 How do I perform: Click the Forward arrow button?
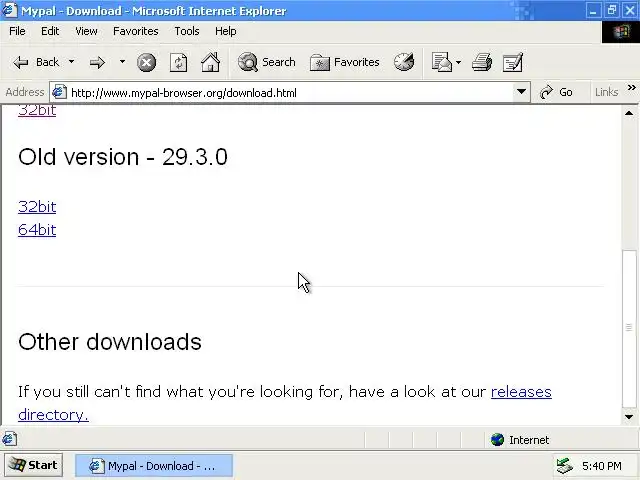pyautogui.click(x=97, y=62)
